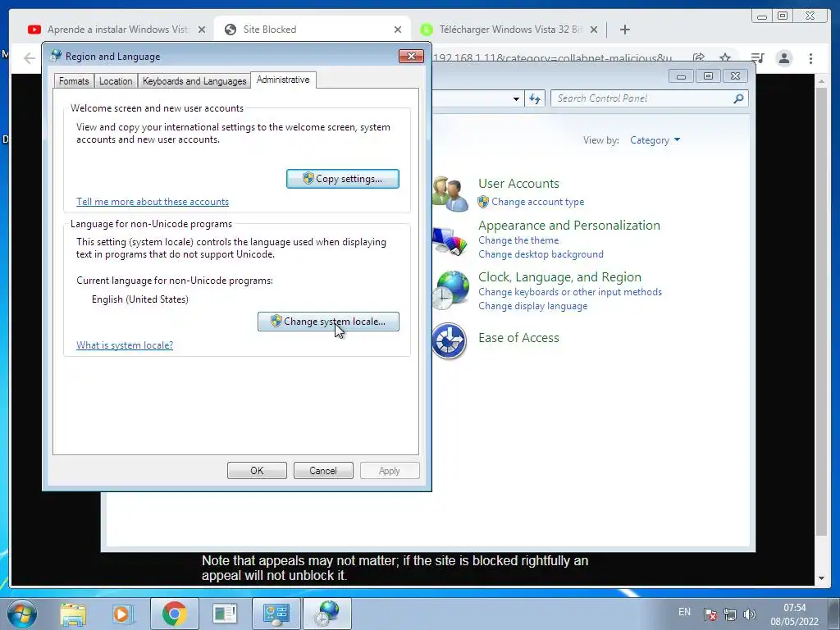Click Change desktop background link
Screen dimensions: 840x630
[541, 254]
